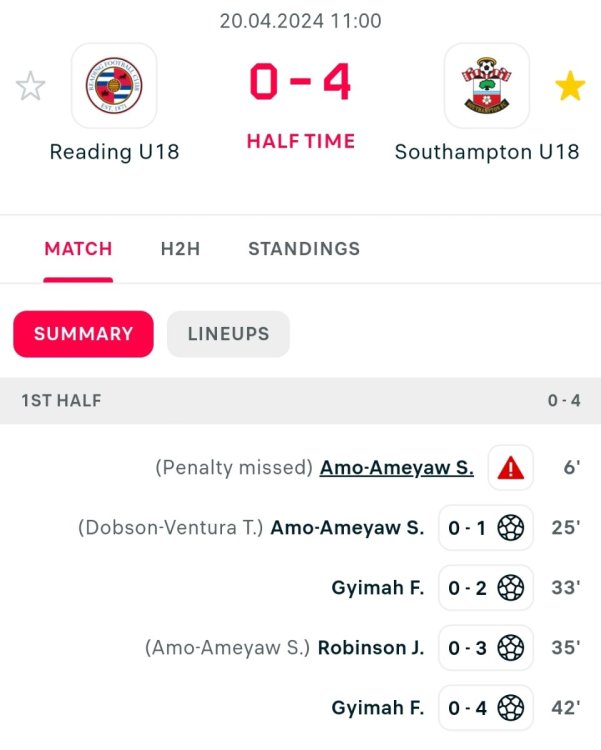Screen dimensions: 601x750
Task: Select the MATCH tab
Action: tap(78, 249)
